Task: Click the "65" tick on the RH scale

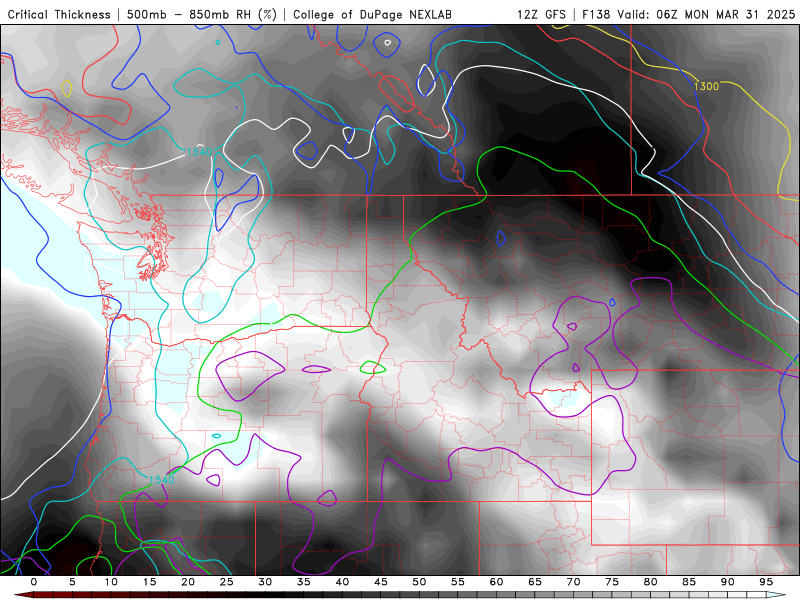Action: pyautogui.click(x=535, y=582)
